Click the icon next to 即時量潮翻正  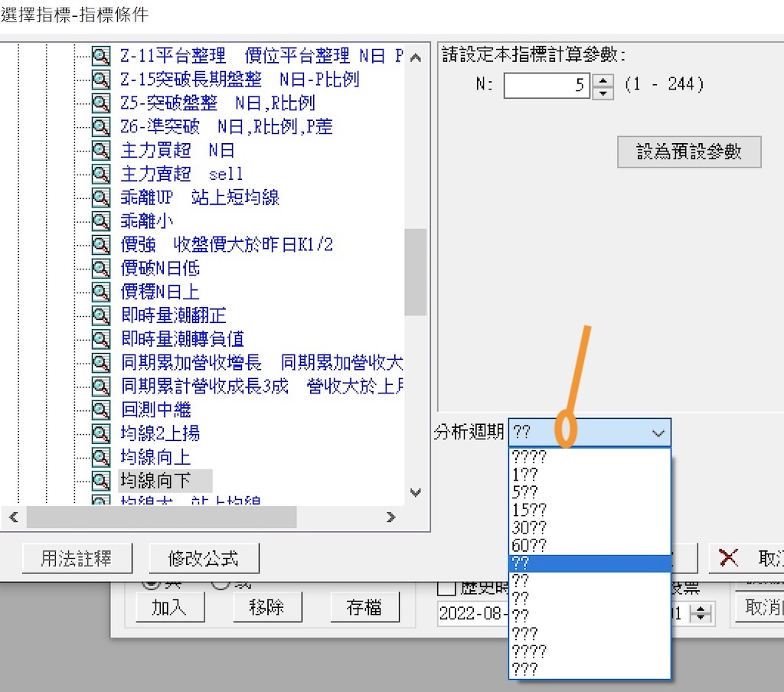pyautogui.click(x=100, y=315)
